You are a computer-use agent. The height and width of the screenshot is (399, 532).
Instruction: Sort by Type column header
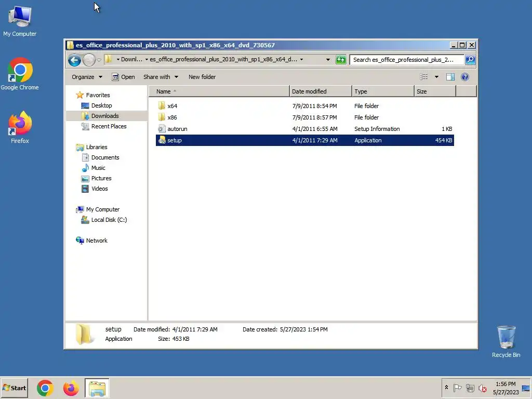[x=383, y=91]
